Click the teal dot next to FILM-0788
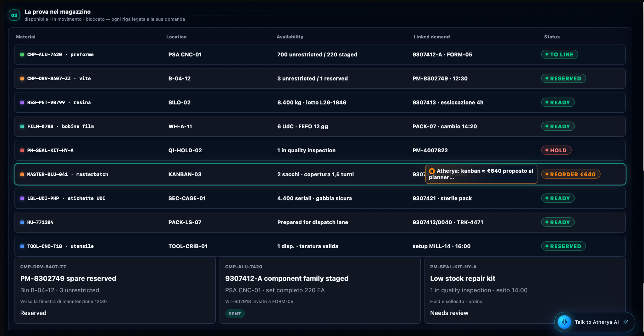 (22, 126)
